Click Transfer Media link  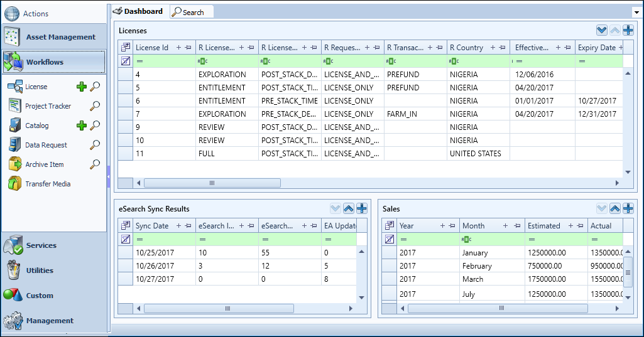tap(48, 184)
